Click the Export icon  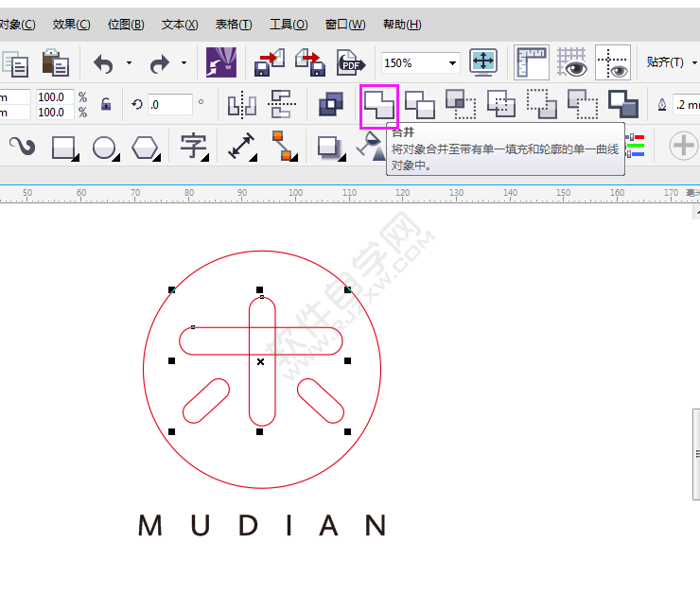310,62
